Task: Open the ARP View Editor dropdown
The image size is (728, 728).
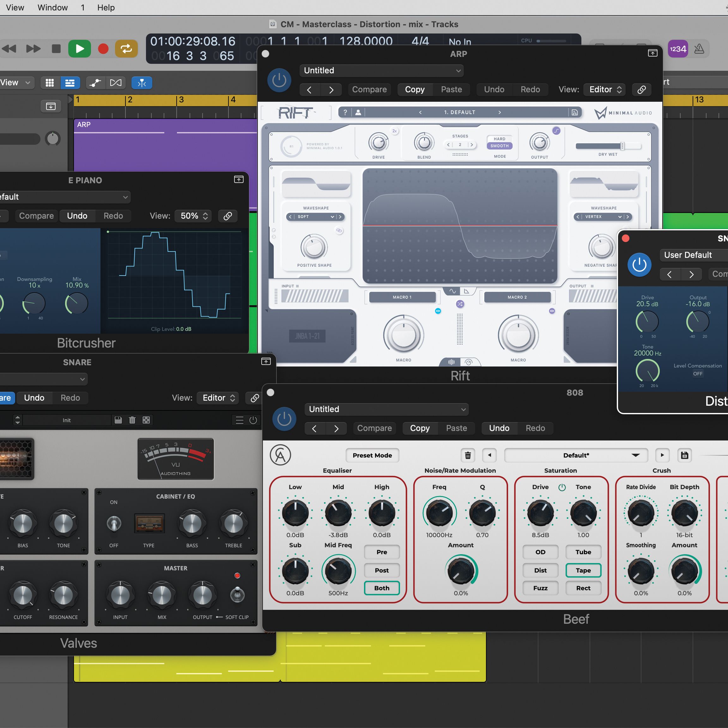Action: [x=604, y=89]
